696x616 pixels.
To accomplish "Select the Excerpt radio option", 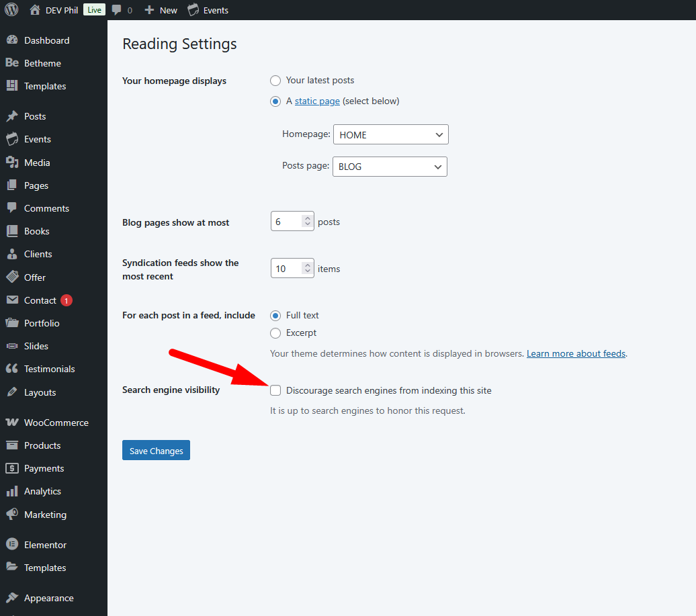I will pos(275,333).
